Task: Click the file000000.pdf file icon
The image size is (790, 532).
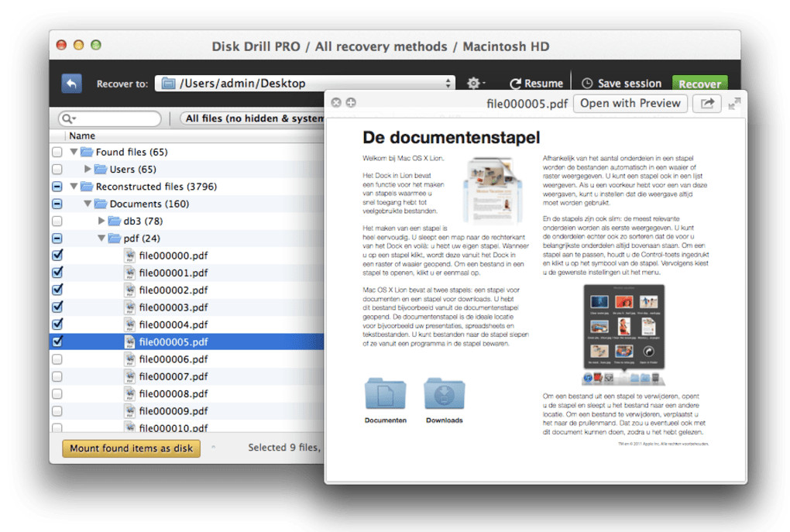Action: [x=130, y=256]
